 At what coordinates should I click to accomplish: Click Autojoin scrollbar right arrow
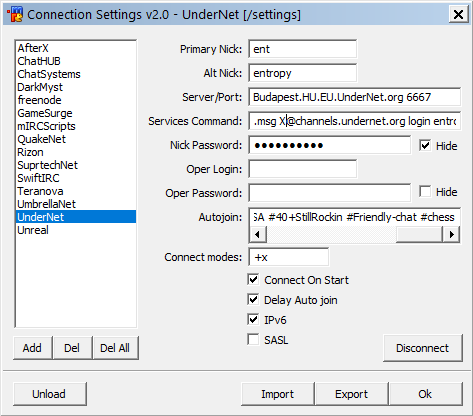[451, 234]
